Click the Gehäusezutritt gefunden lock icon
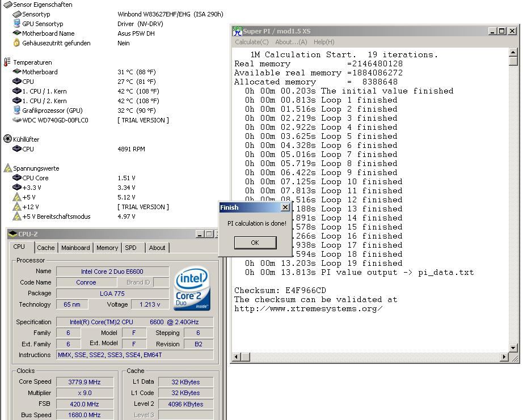The width and height of the screenshot is (523, 420). (16, 43)
